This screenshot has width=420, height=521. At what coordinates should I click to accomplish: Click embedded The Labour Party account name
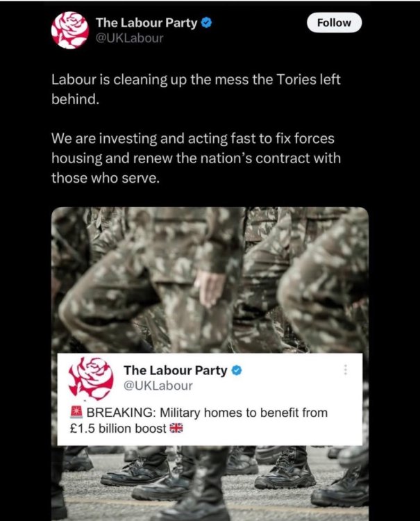[176, 370]
